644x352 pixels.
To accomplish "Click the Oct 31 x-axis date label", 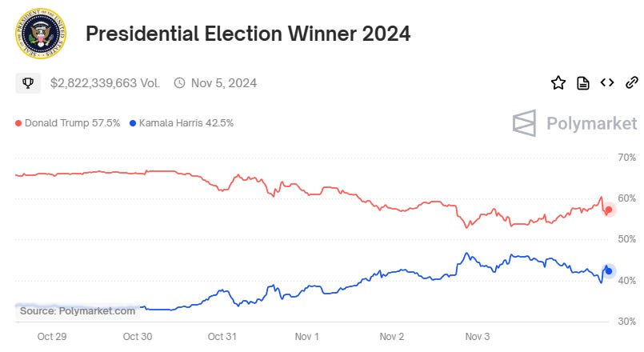I will point(222,337).
